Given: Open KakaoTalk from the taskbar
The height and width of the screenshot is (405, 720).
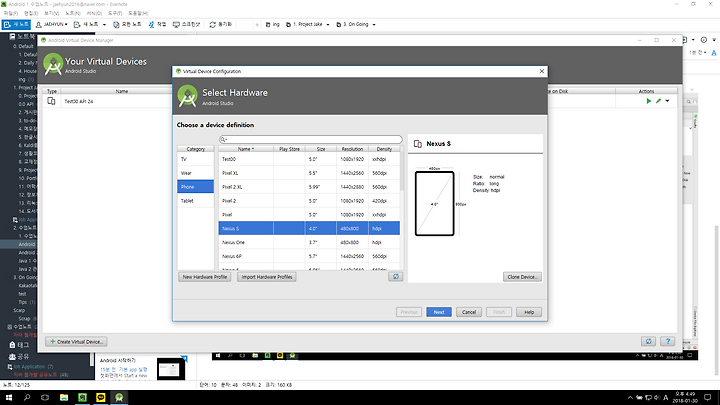Looking at the screenshot, I should pyautogui.click(x=101, y=398).
